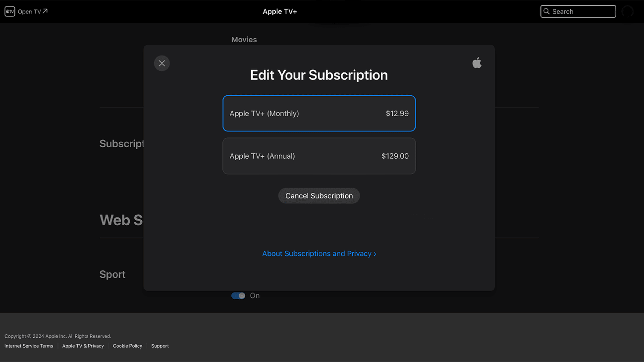Open the Open TV link
Screen dimensions: 644x362
tap(30, 11)
